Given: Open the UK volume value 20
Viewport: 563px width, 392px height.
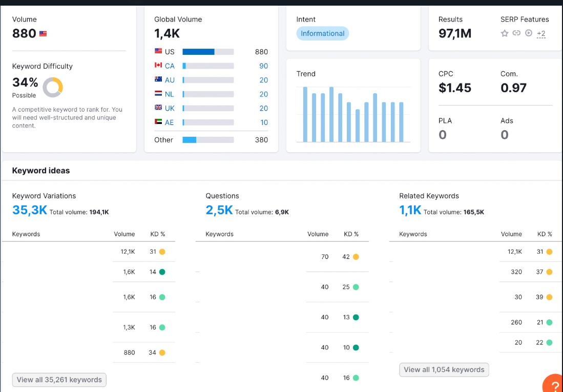Looking at the screenshot, I should point(263,108).
